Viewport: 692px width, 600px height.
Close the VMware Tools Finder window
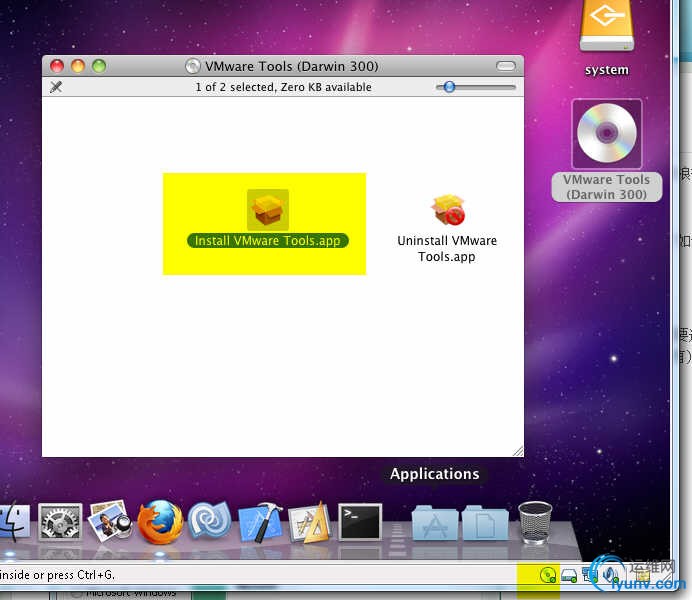coord(57,66)
